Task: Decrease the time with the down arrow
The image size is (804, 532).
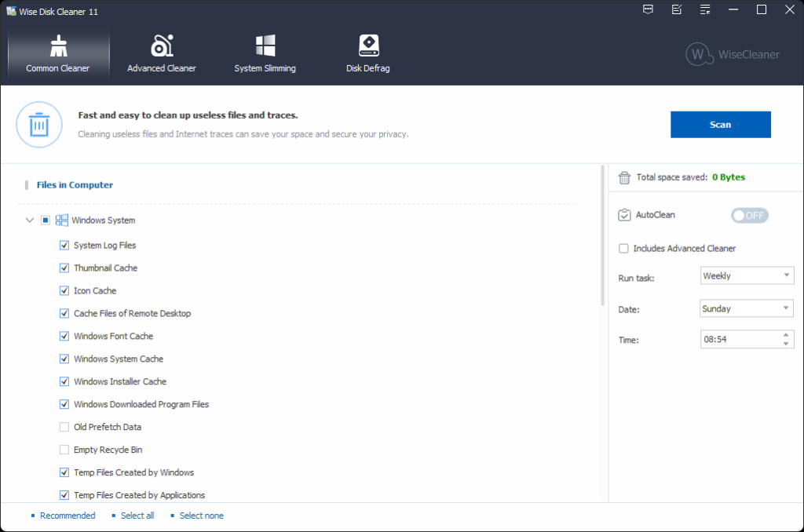Action: (x=786, y=344)
